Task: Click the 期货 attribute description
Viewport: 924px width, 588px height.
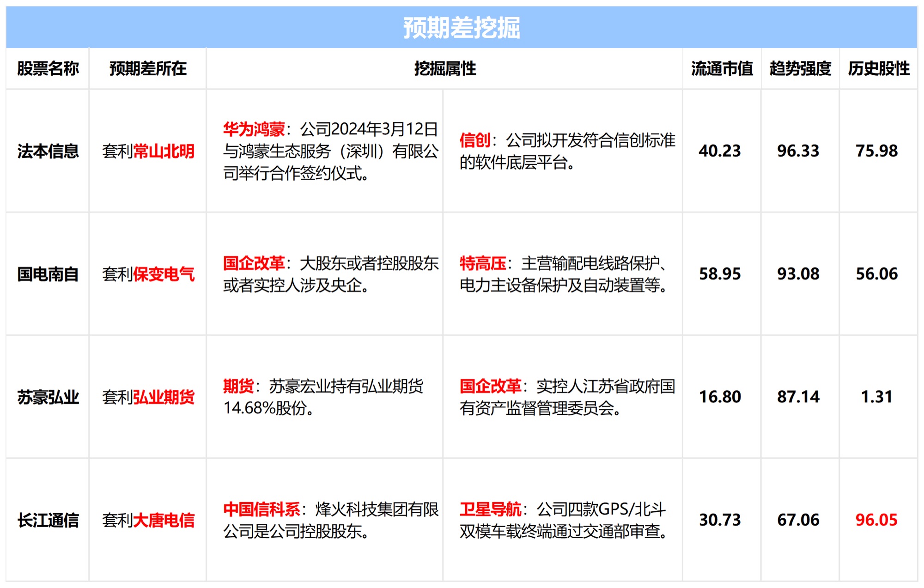Action: 323,397
